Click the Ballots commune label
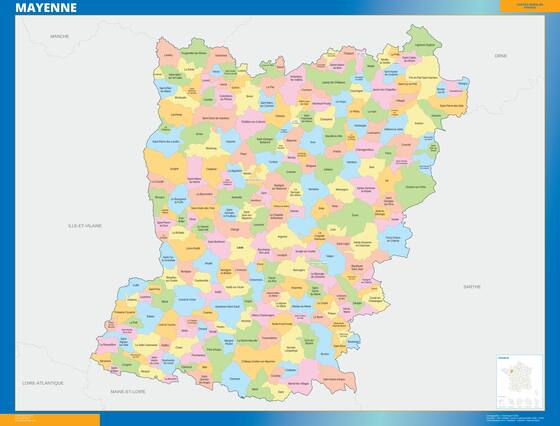Image resolution: width=560 pixels, height=426 pixels. pyautogui.click(x=150, y=316)
